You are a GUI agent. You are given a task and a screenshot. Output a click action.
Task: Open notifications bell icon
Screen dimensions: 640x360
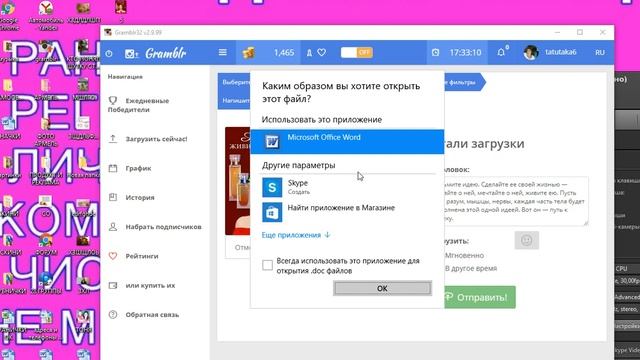pos(501,52)
